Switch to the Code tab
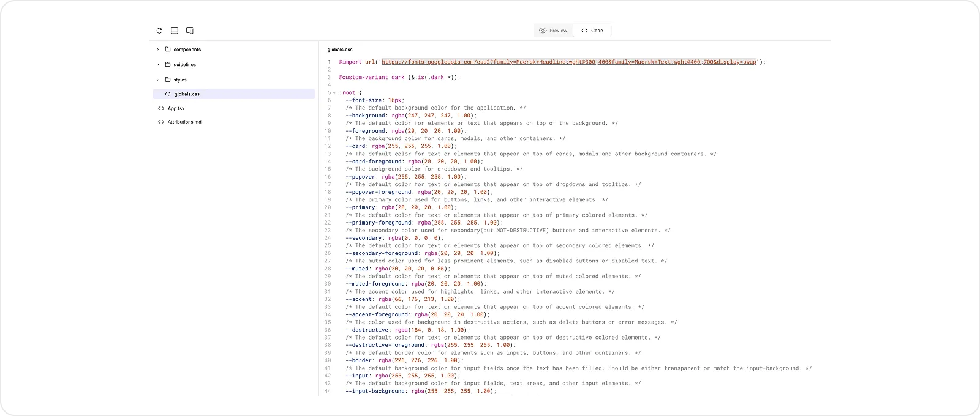Screen dimensions: 980x416 click(x=592, y=31)
